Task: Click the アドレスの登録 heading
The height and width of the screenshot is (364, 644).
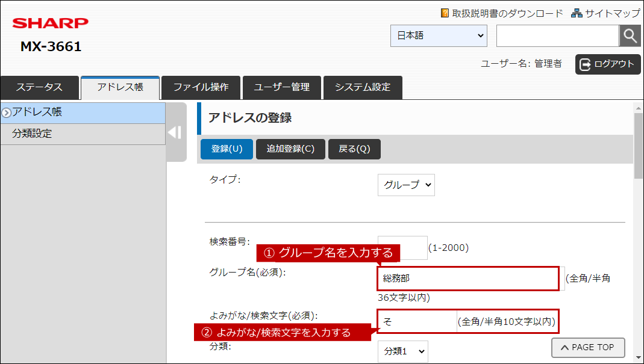Action: coord(250,118)
